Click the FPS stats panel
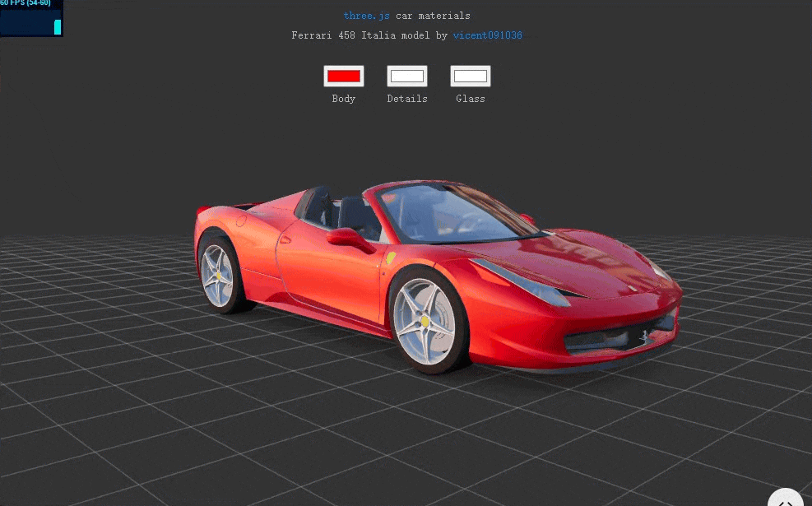 (x=31, y=18)
